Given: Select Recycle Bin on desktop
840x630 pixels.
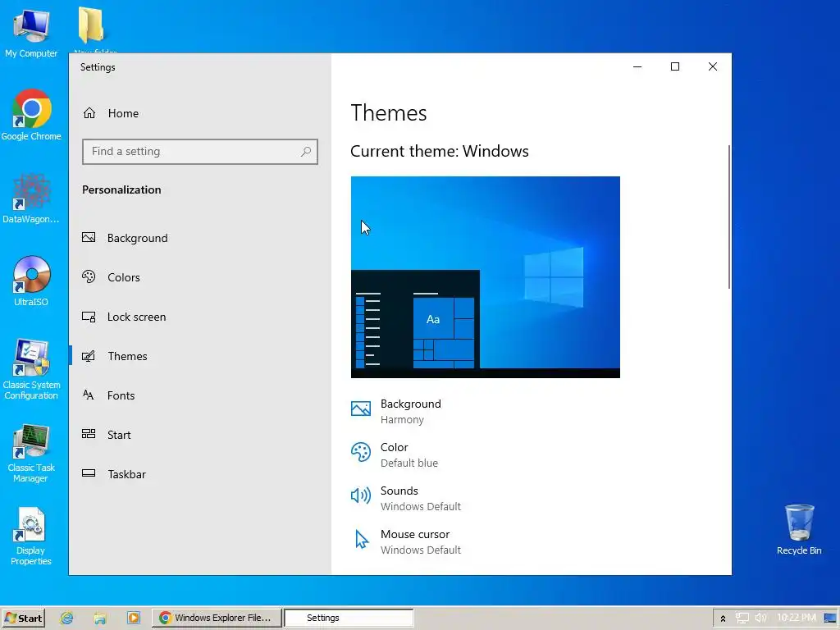Looking at the screenshot, I should point(799,530).
